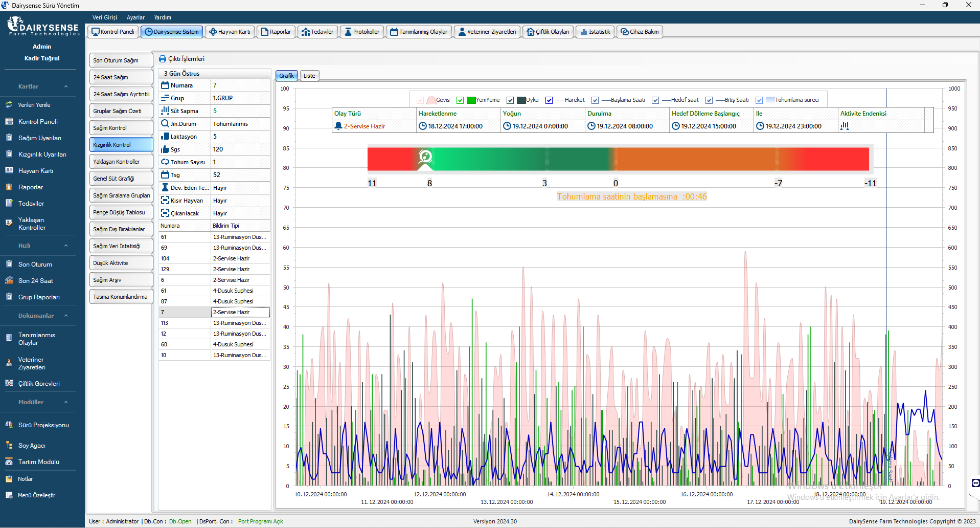Click the Kızgınlık Kontrol button
The width and height of the screenshot is (980, 528).
121,145
